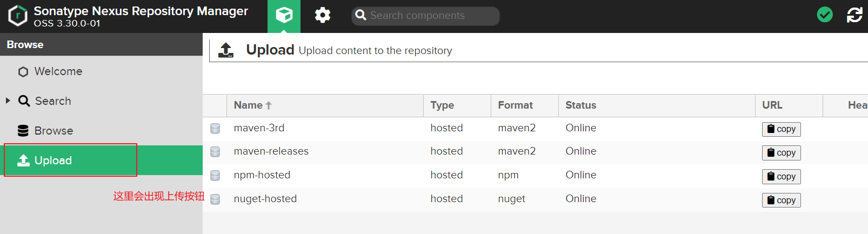Image resolution: width=868 pixels, height=234 pixels.
Task: Open the Browse cube icon in header
Action: pyautogui.click(x=284, y=15)
